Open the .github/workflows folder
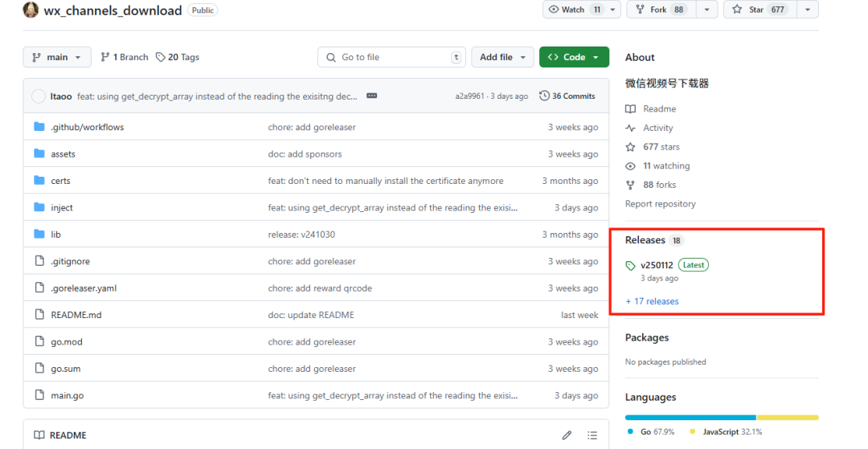868x449 pixels. (87, 127)
